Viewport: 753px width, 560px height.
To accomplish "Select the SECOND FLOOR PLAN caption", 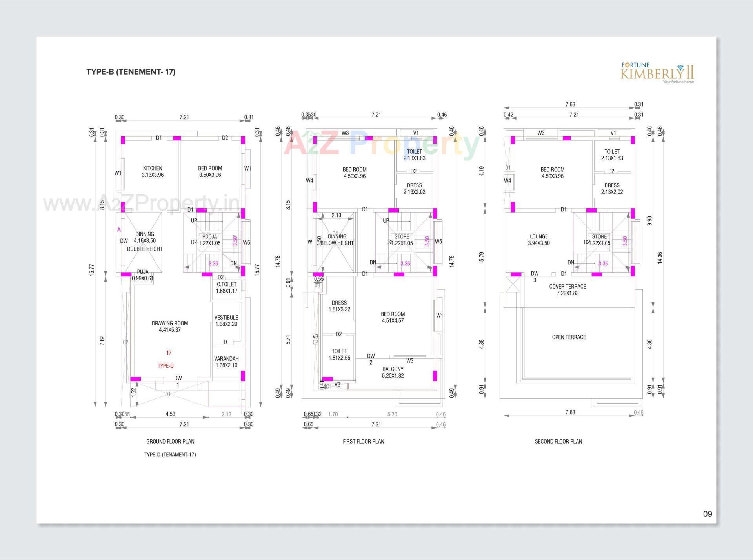I will 558,441.
